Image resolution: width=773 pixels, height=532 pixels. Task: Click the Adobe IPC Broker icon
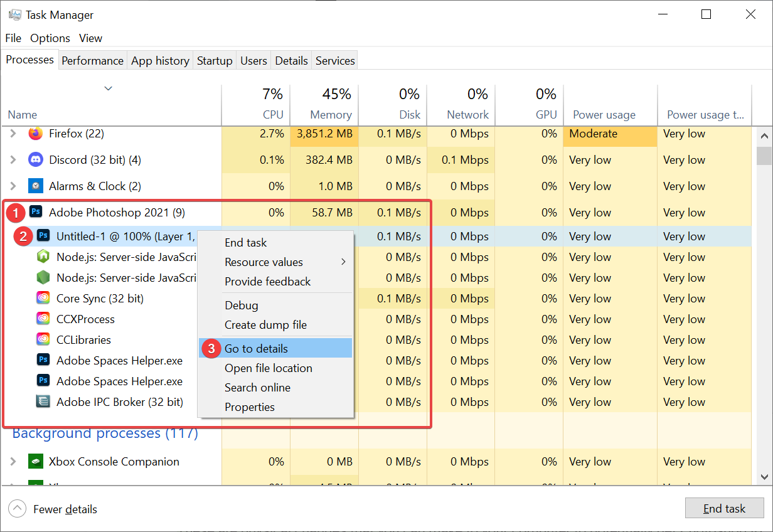[43, 402]
